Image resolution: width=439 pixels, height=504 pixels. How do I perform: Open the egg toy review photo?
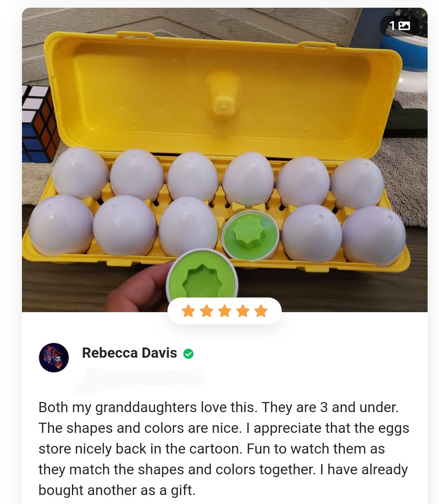click(x=225, y=160)
